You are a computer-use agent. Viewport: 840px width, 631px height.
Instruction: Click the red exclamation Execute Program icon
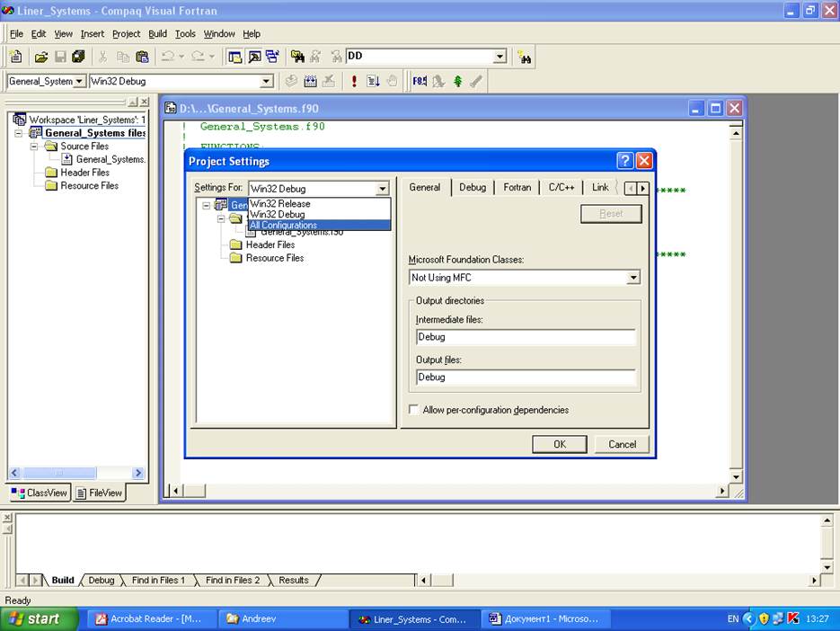[x=354, y=81]
